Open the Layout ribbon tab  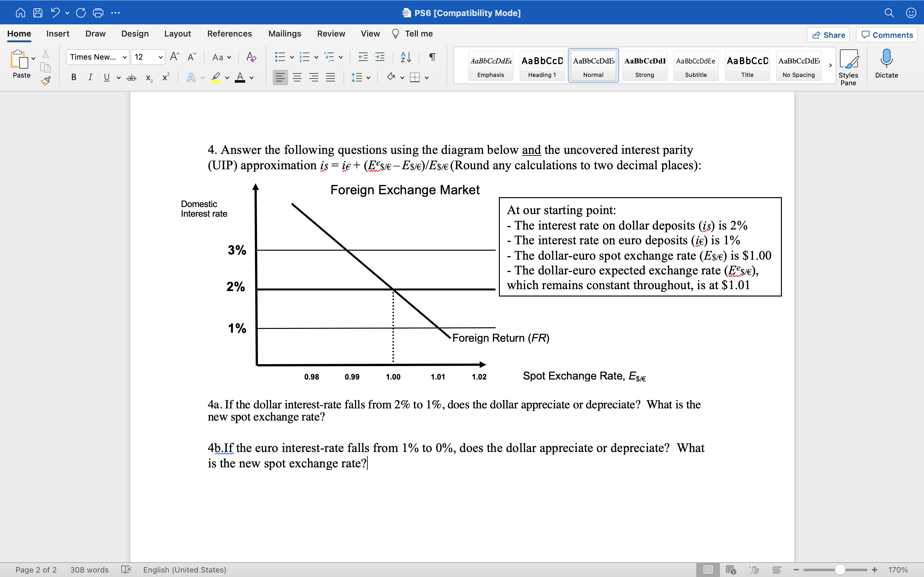click(x=177, y=34)
